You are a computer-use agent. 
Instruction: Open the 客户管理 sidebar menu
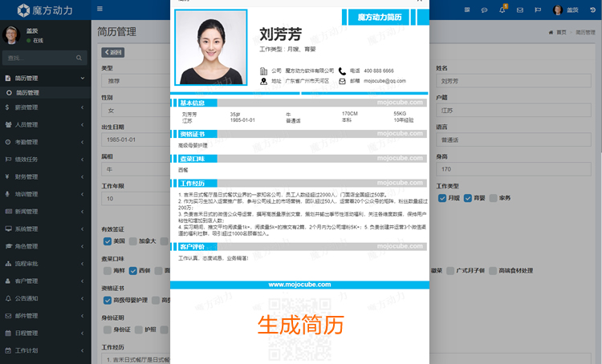pyautogui.click(x=45, y=281)
